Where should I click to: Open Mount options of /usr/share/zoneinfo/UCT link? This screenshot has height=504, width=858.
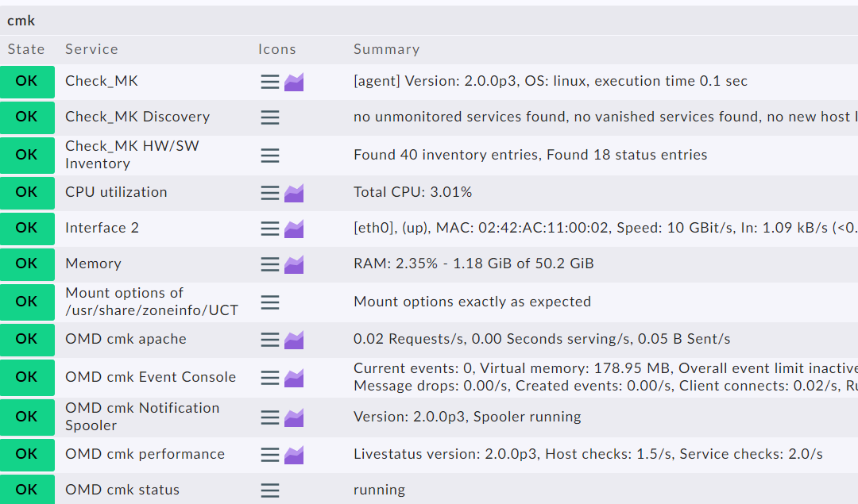point(152,302)
